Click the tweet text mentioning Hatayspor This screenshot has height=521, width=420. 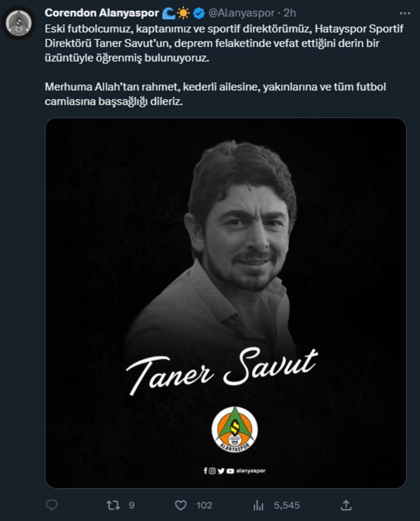pos(224,43)
